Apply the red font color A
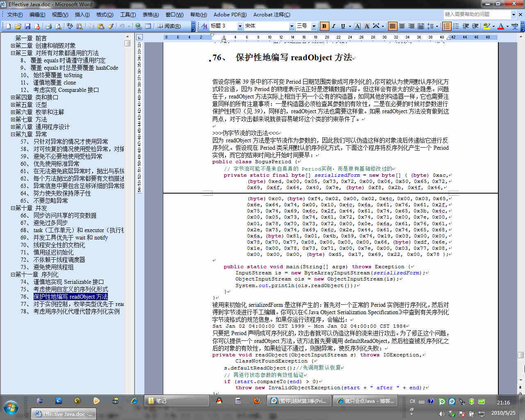The image size is (525, 420). [x=501, y=26]
